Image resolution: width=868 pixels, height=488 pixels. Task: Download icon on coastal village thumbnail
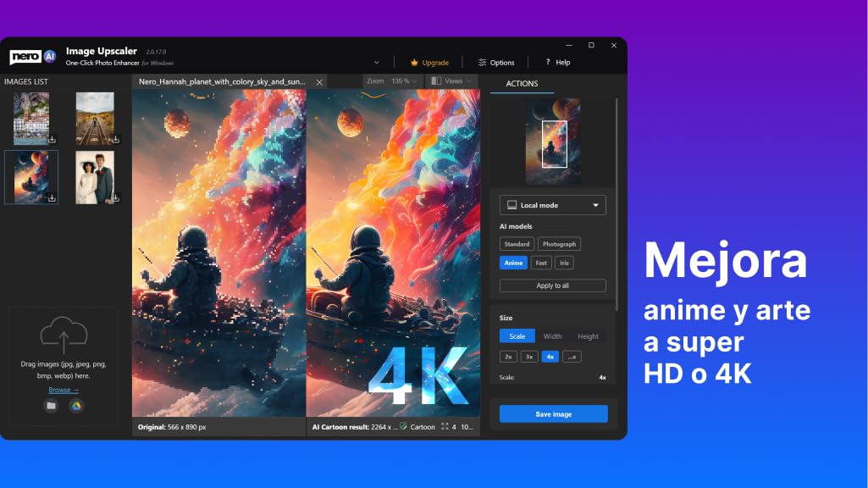click(52, 139)
